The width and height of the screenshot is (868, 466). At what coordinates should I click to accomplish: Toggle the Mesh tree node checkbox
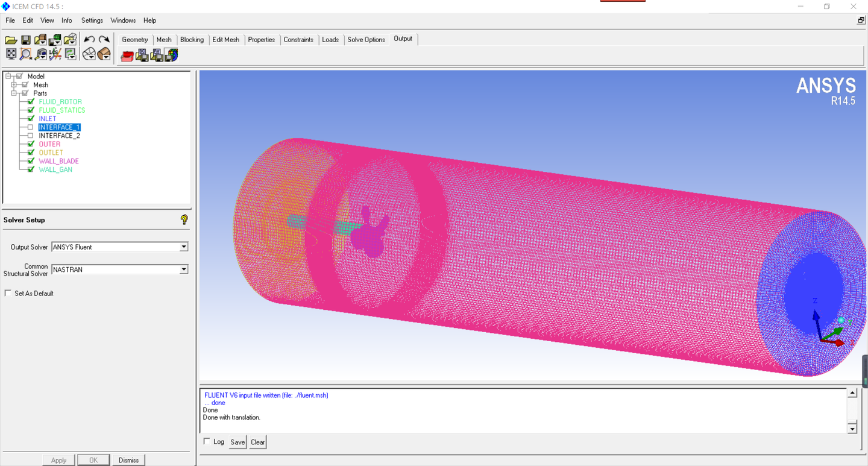pos(25,85)
